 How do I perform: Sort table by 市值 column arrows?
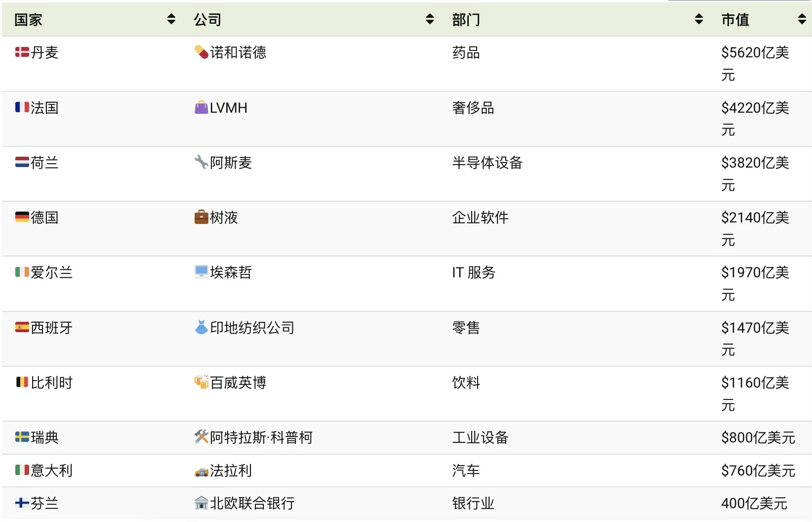(x=802, y=19)
